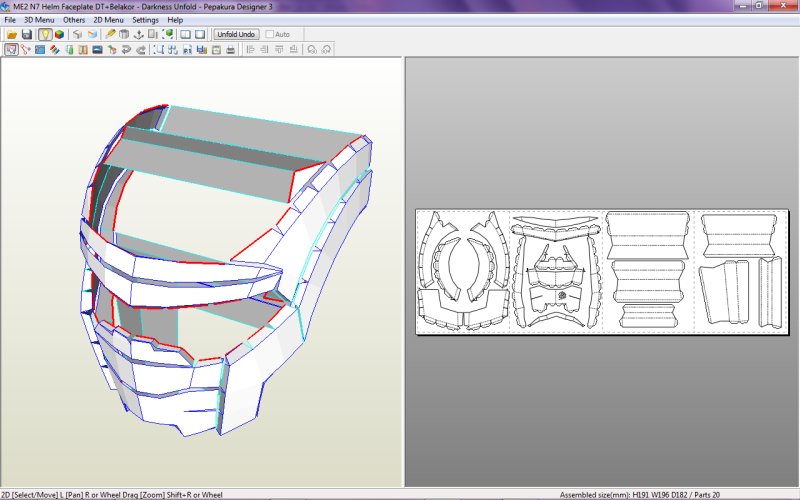
Task: Click the Unfold Undo button
Action: click(236, 34)
